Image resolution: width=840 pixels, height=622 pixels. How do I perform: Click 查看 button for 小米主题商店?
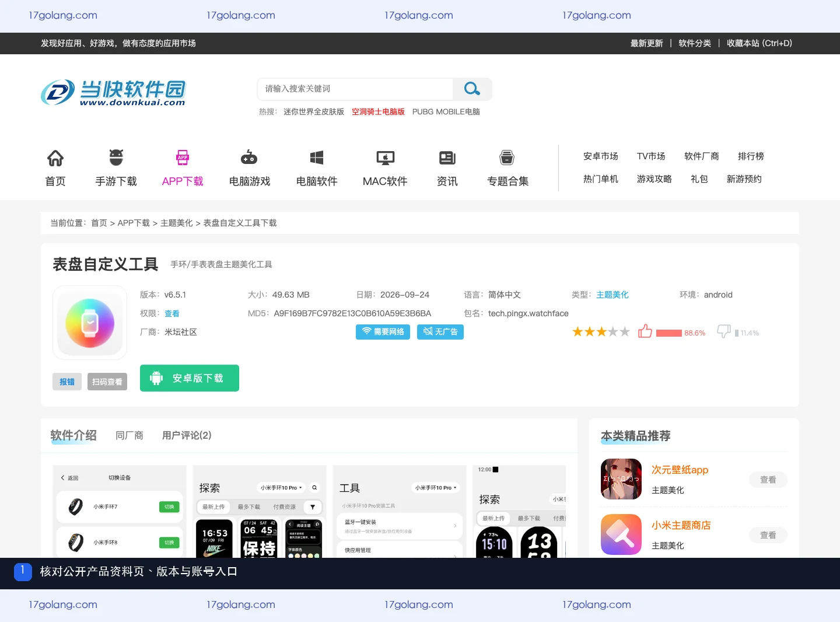coord(768,535)
